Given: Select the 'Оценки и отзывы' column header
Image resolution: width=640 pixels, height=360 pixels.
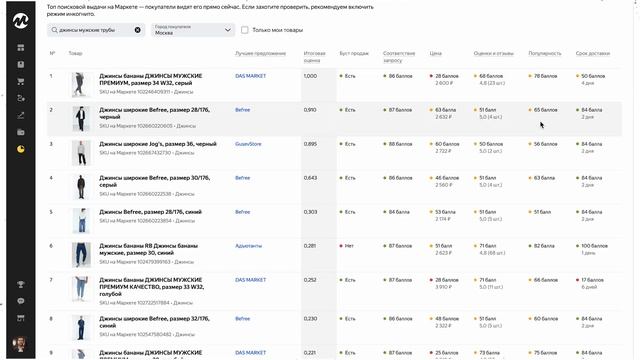Looking at the screenshot, I should click(x=493, y=53).
